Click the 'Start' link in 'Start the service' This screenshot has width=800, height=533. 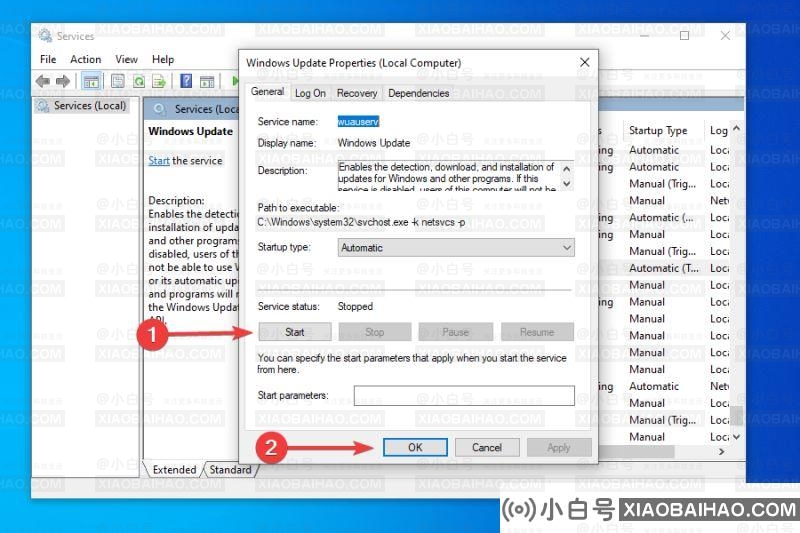pos(159,161)
